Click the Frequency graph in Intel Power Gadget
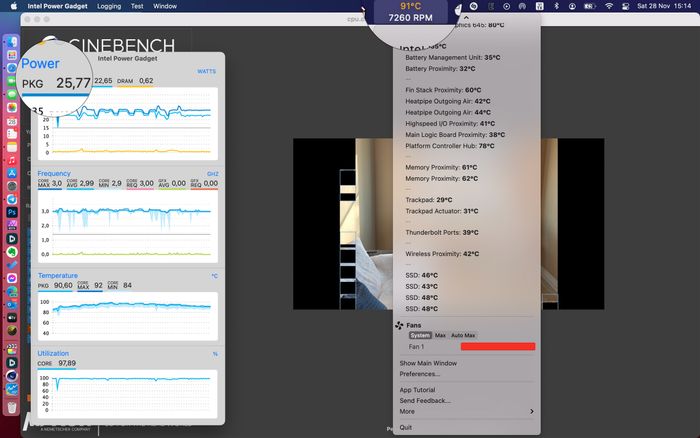Screen dimensions: 700x438 (128, 226)
